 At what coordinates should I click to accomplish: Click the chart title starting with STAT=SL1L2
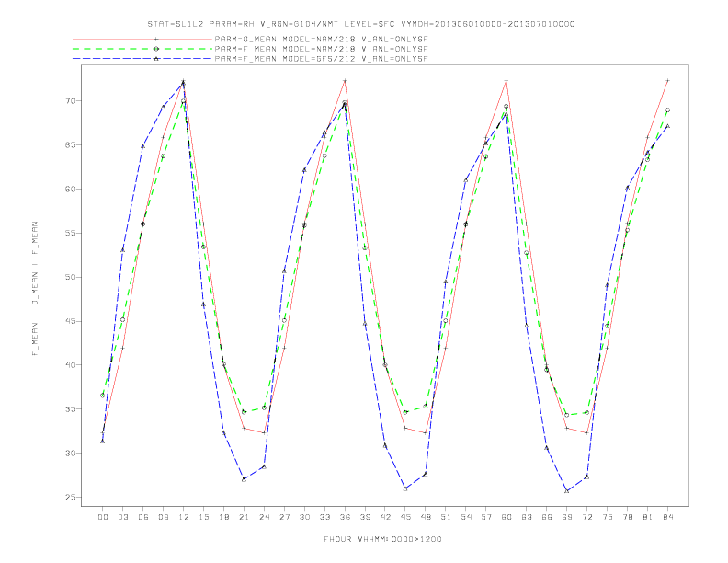click(361, 24)
